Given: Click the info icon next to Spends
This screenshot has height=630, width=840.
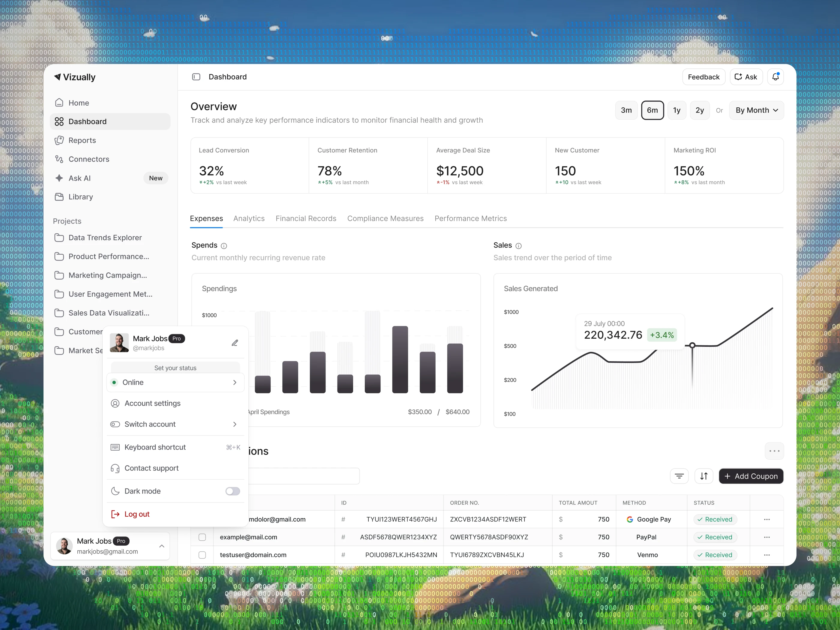Looking at the screenshot, I should 224,246.
